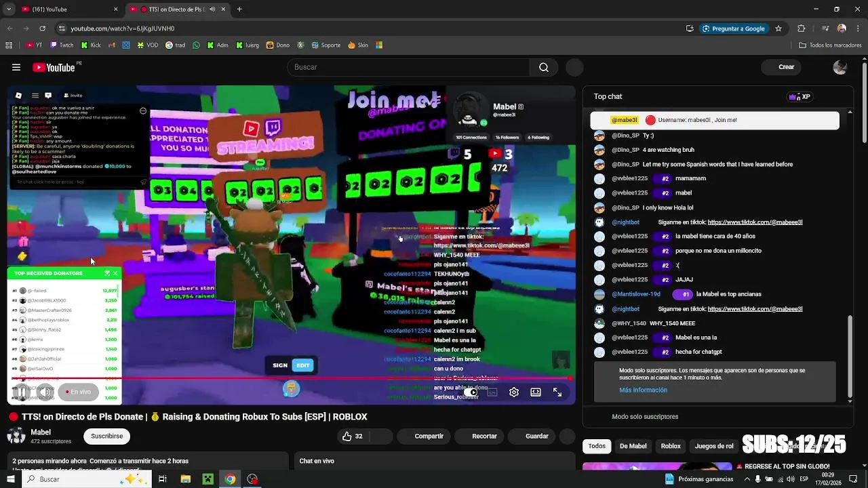Open the pinned @mabee3l chat message
The height and width of the screenshot is (488, 868).
point(715,120)
